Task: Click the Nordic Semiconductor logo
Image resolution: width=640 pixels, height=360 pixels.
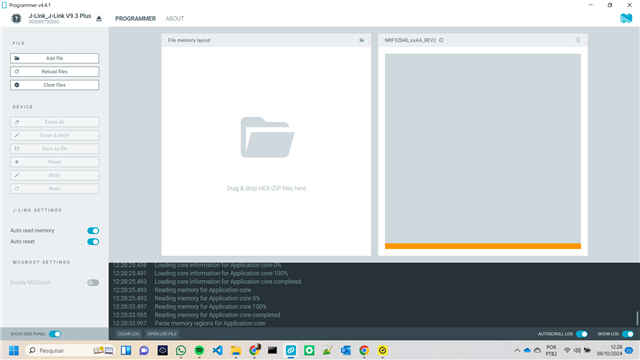Action: click(626, 18)
